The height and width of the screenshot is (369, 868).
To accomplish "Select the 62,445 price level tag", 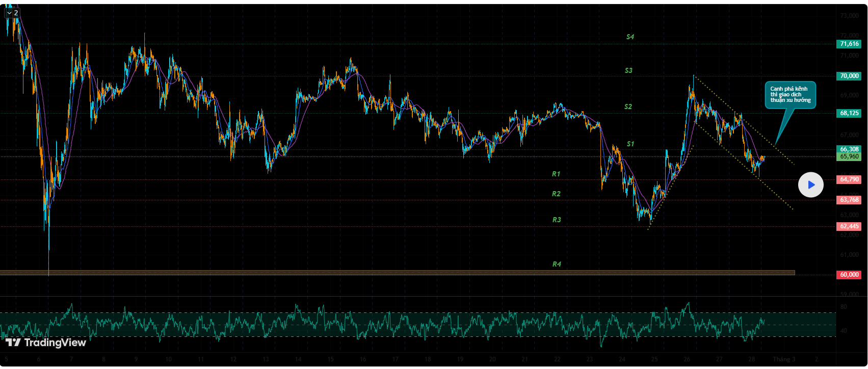I will tap(849, 226).
